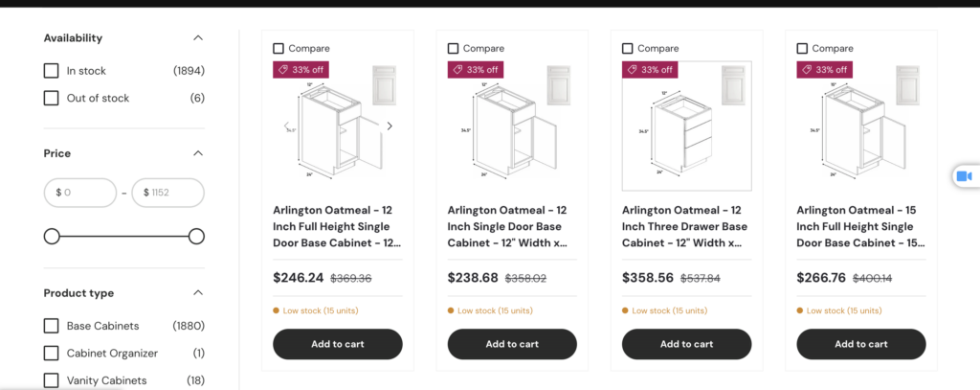Click the minimum price input field

80,193
